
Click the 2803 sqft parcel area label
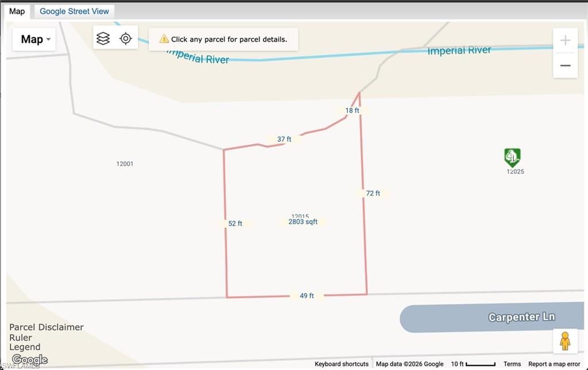pos(303,221)
